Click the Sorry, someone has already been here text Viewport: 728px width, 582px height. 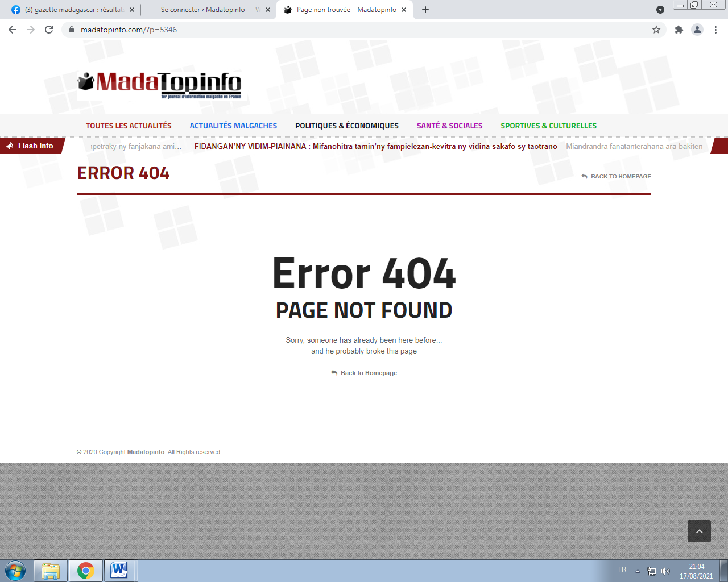pyautogui.click(x=364, y=340)
